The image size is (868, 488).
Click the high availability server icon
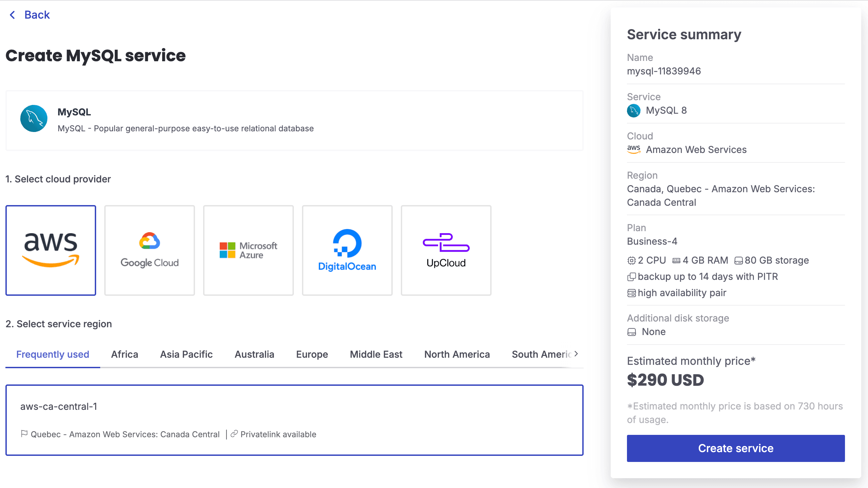[x=631, y=293]
